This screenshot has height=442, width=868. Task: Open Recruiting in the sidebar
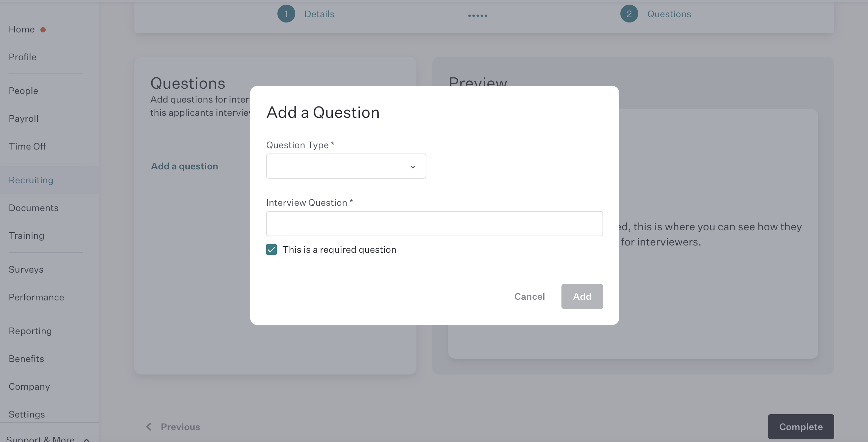pos(31,180)
